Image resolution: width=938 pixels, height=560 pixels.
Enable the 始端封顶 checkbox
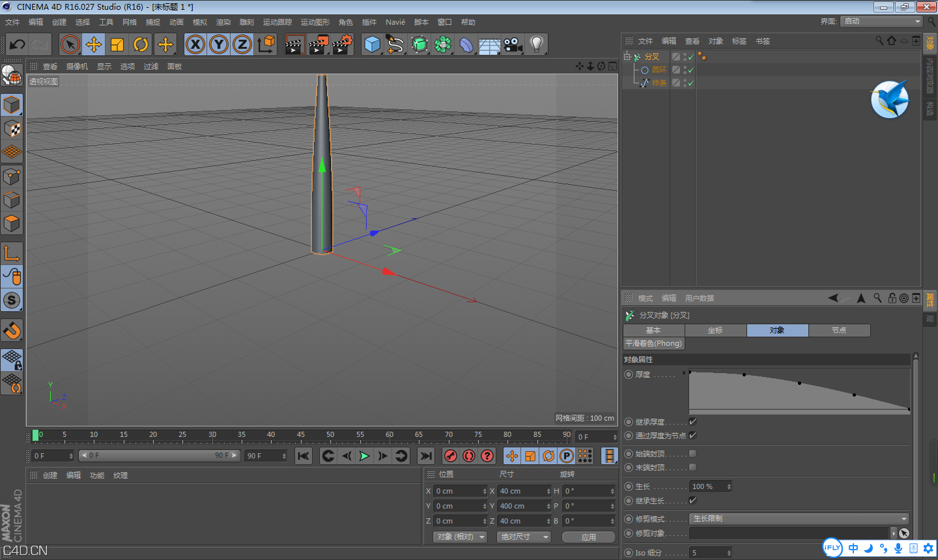[x=692, y=454]
